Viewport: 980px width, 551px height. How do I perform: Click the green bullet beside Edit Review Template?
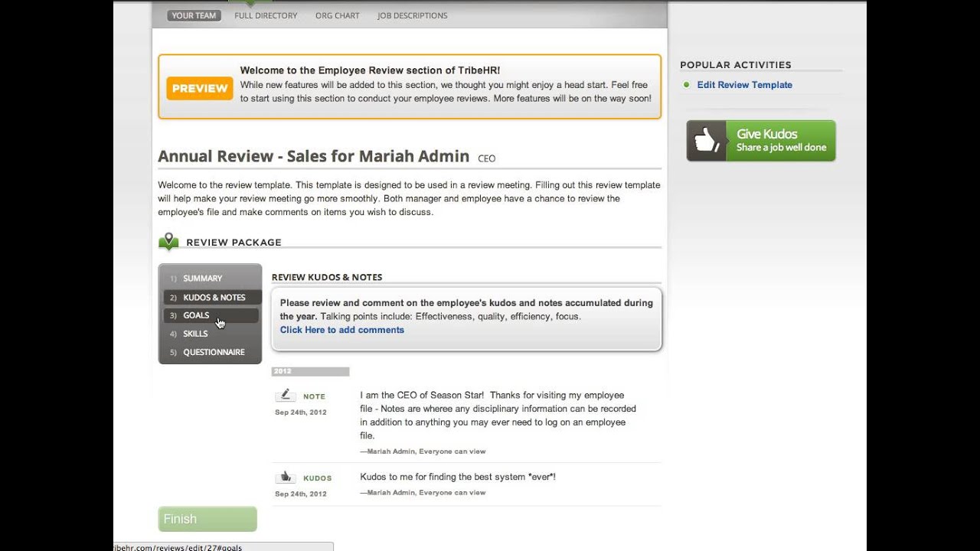[686, 85]
